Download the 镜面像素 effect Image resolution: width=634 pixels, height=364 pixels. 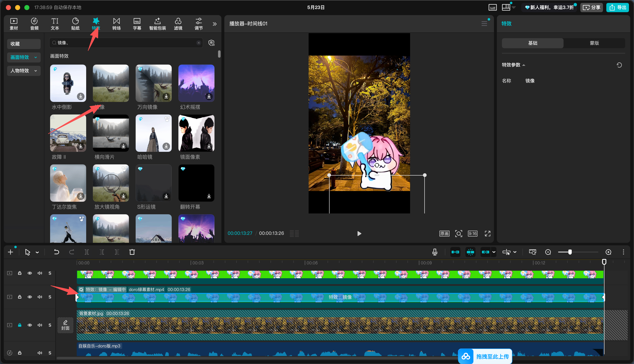tap(209, 146)
